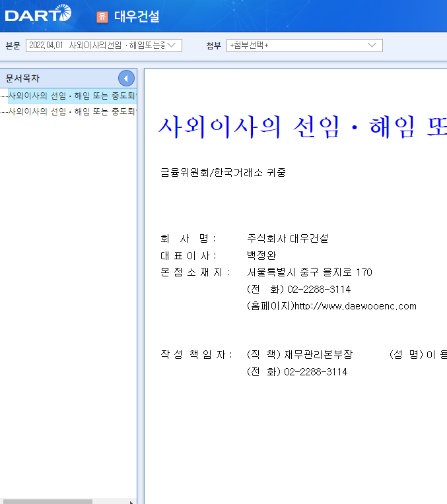The image size is (447, 504).
Task: Click the homepage URL http://www.daewooenc.com
Action: coord(356,306)
